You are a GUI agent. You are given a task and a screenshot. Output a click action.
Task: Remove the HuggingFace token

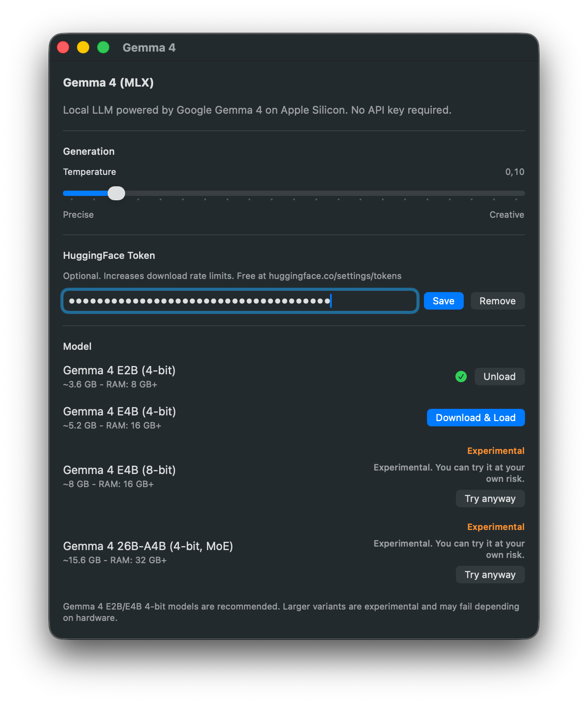pos(497,301)
